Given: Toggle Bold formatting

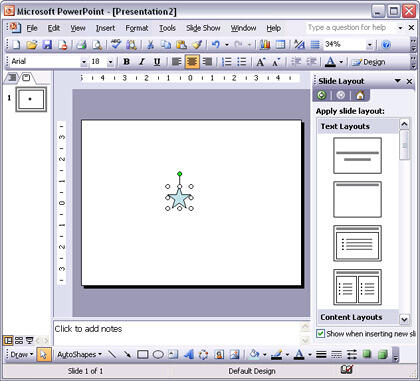Looking at the screenshot, I should pyautogui.click(x=126, y=62).
